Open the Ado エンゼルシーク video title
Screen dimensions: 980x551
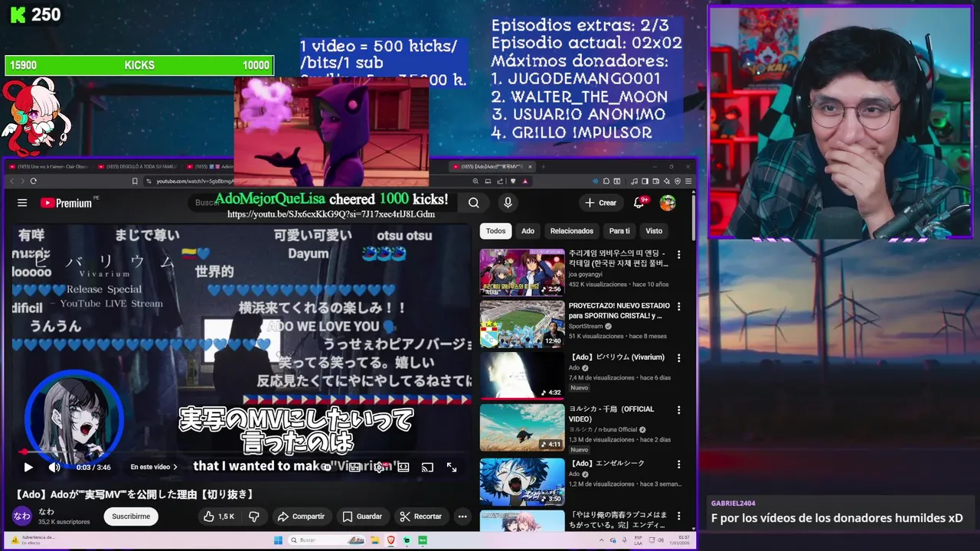pyautogui.click(x=606, y=463)
